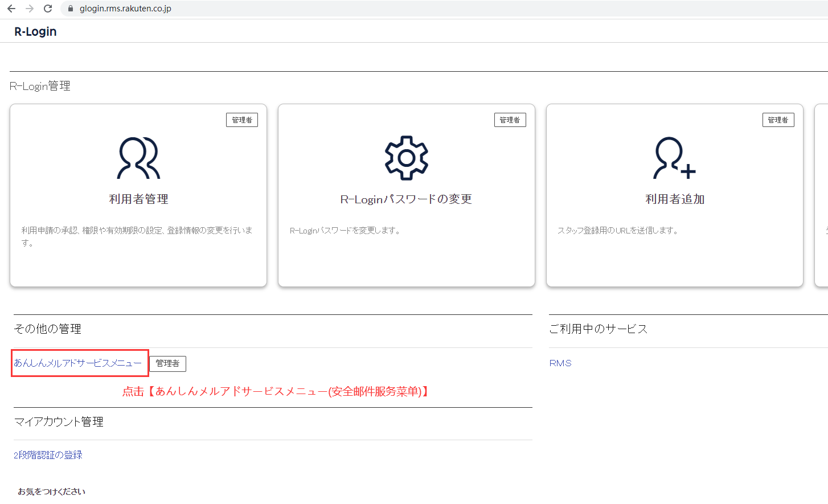
Task: Click the スタッフ登録用のURLを送信します。 description
Action: 618,230
